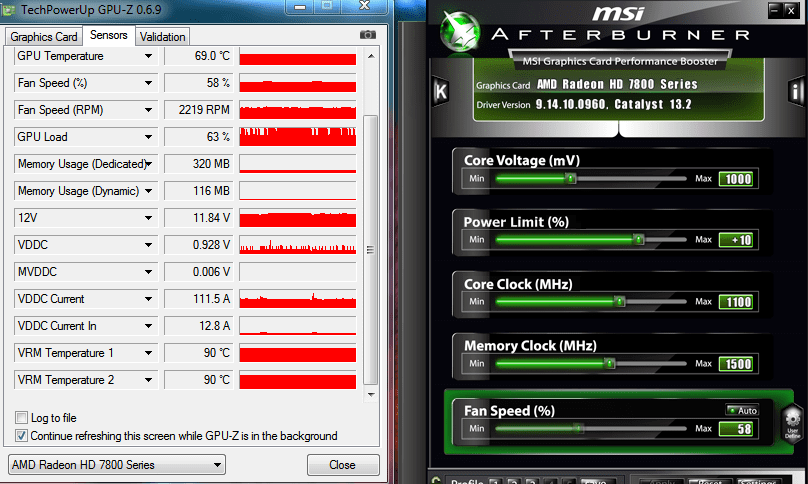This screenshot has height=484, width=808.
Task: Launch Kombustor with the K button
Action: pyautogui.click(x=441, y=92)
